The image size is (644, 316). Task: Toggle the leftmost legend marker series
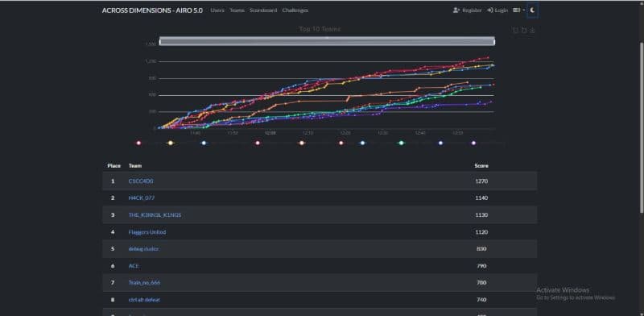138,143
